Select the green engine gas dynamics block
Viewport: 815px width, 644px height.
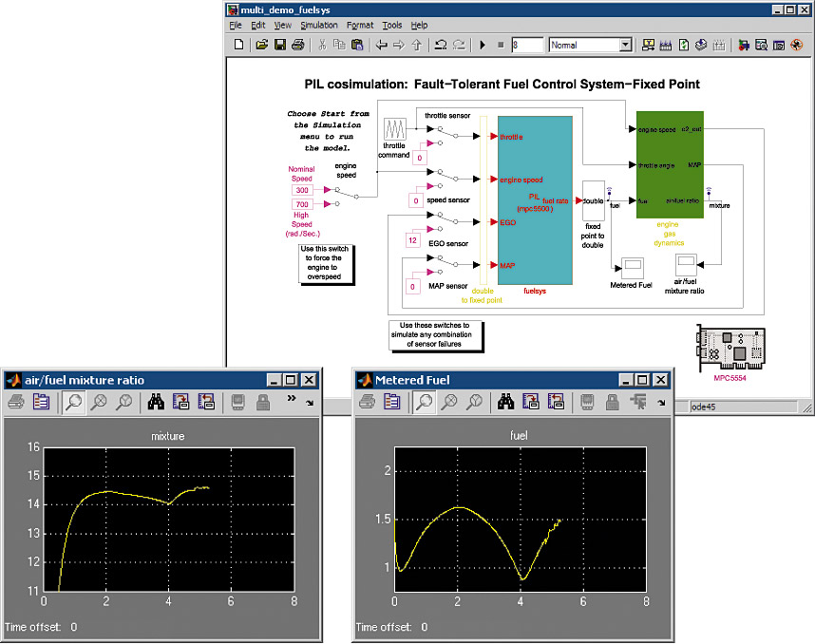click(670, 164)
